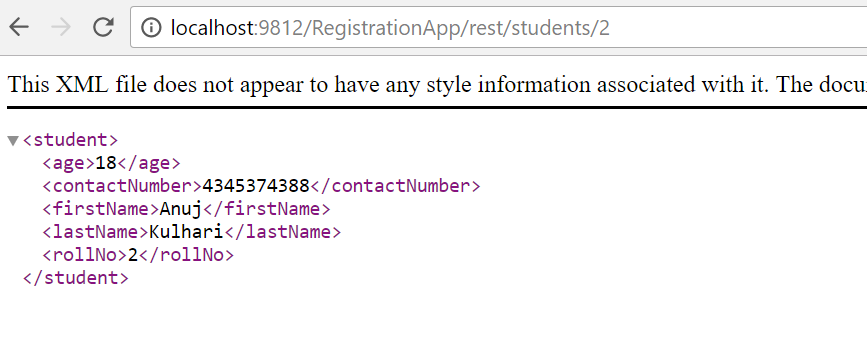This screenshot has width=867, height=361.
Task: Select the opening student tag
Action: click(70, 140)
